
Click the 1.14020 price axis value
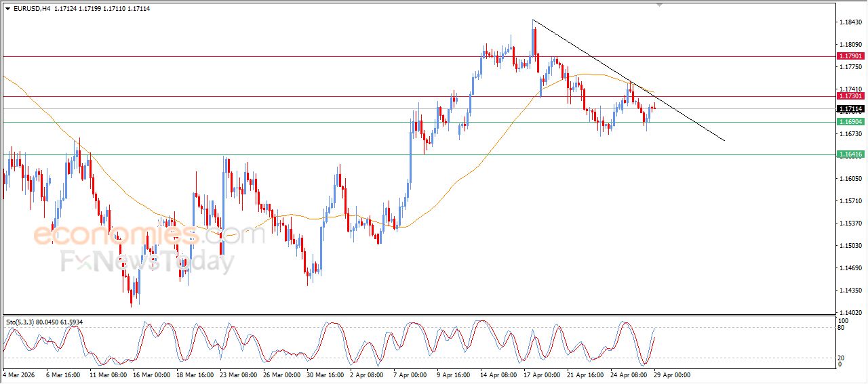[850, 312]
